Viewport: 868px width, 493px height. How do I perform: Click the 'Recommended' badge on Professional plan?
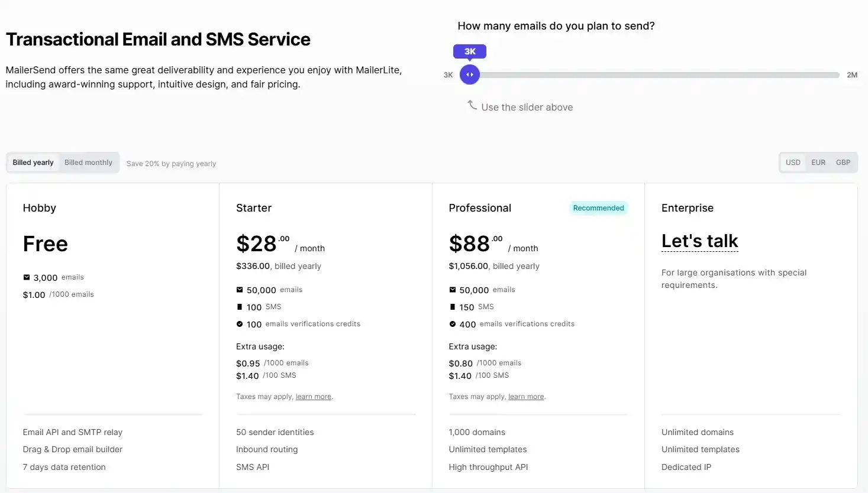(x=598, y=207)
